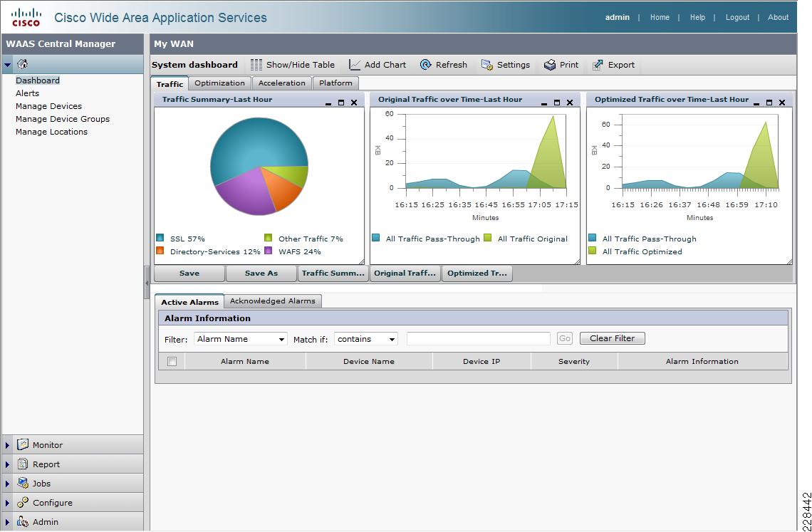The image size is (812, 532).
Task: Expand the Monitor section arrow
Action: [x=7, y=445]
